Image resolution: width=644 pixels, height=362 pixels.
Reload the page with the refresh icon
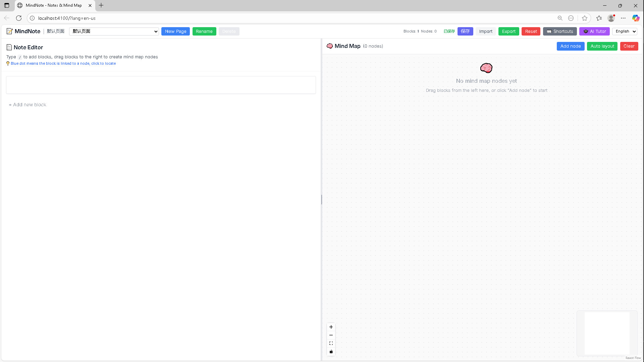click(19, 18)
